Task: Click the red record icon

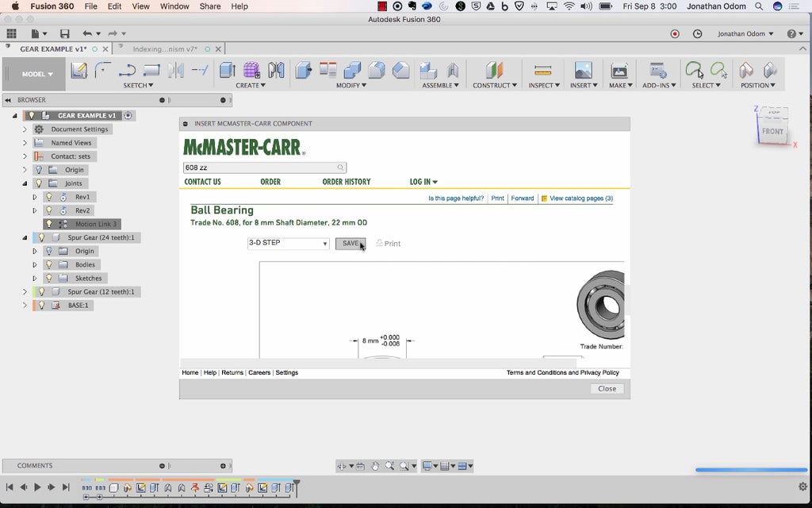Action: [x=675, y=33]
